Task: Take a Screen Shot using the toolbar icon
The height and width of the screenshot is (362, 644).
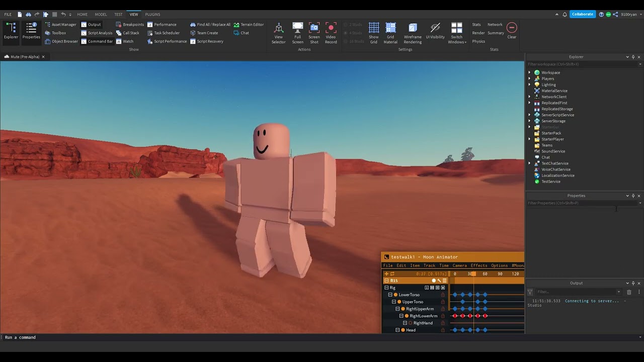Action: pos(314,31)
